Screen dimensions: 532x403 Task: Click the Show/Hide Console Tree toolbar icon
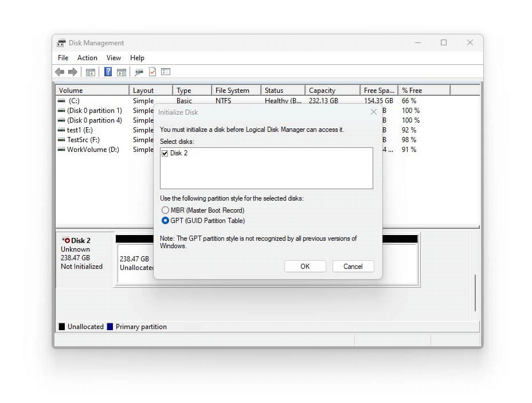pos(90,72)
